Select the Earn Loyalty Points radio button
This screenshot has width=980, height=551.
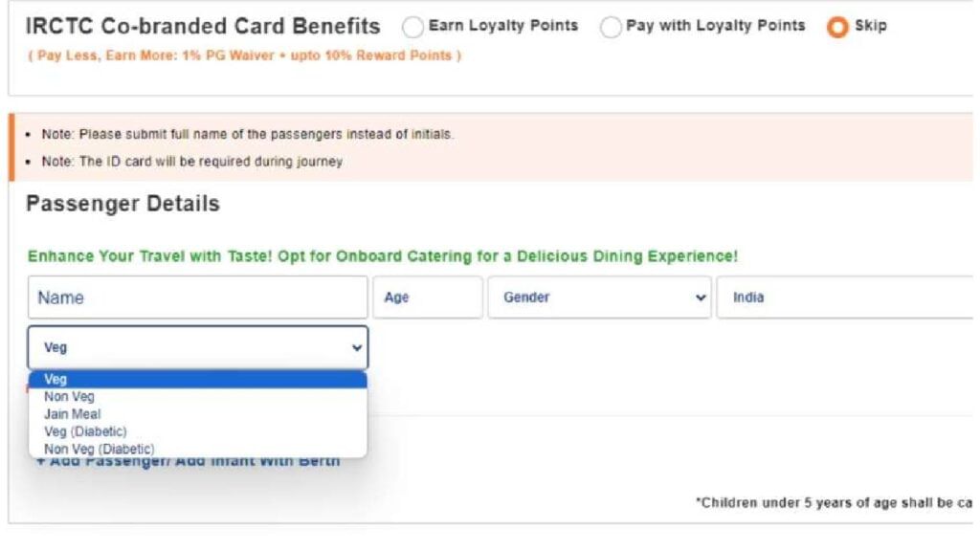tap(413, 28)
